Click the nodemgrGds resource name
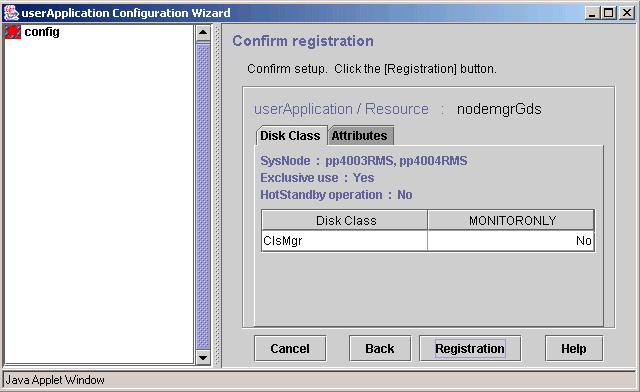640x392 pixels. coord(499,109)
